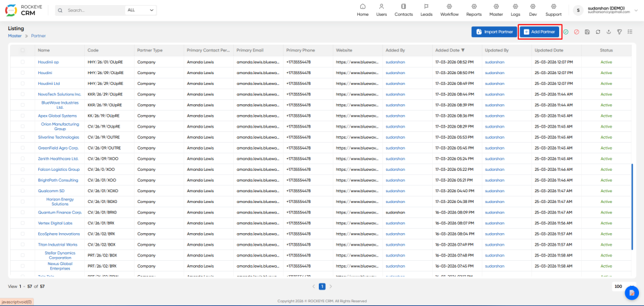Sort by the Partner Type column header
Image resolution: width=644 pixels, height=306 pixels.
pyautogui.click(x=150, y=50)
